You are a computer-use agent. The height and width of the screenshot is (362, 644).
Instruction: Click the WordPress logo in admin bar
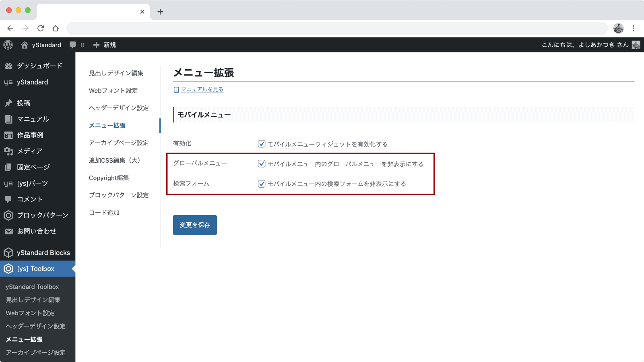8,45
